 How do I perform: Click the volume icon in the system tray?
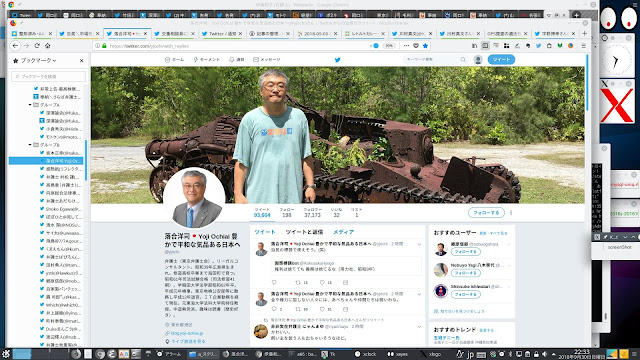[x=544, y=354]
